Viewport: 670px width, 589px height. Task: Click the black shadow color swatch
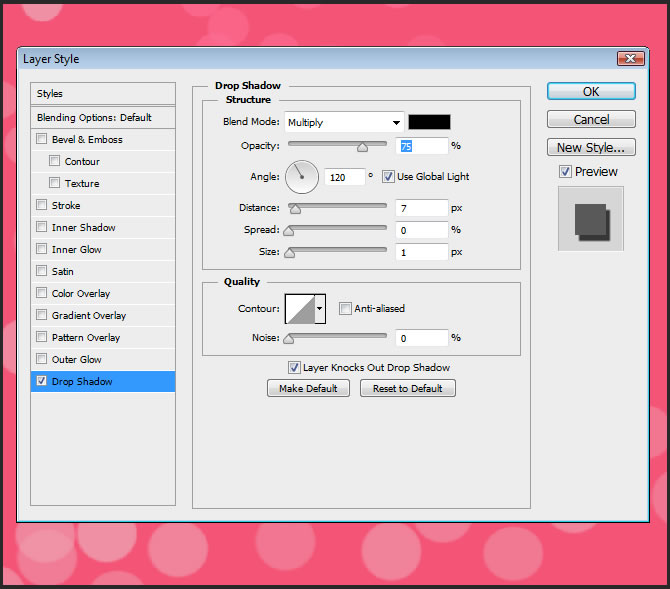pyautogui.click(x=429, y=122)
